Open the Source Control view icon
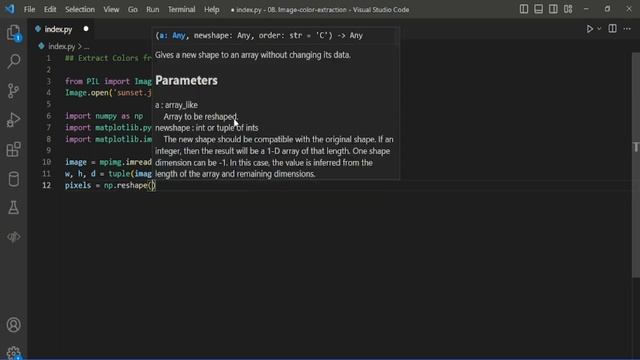This screenshot has width=640, height=360. point(13,91)
